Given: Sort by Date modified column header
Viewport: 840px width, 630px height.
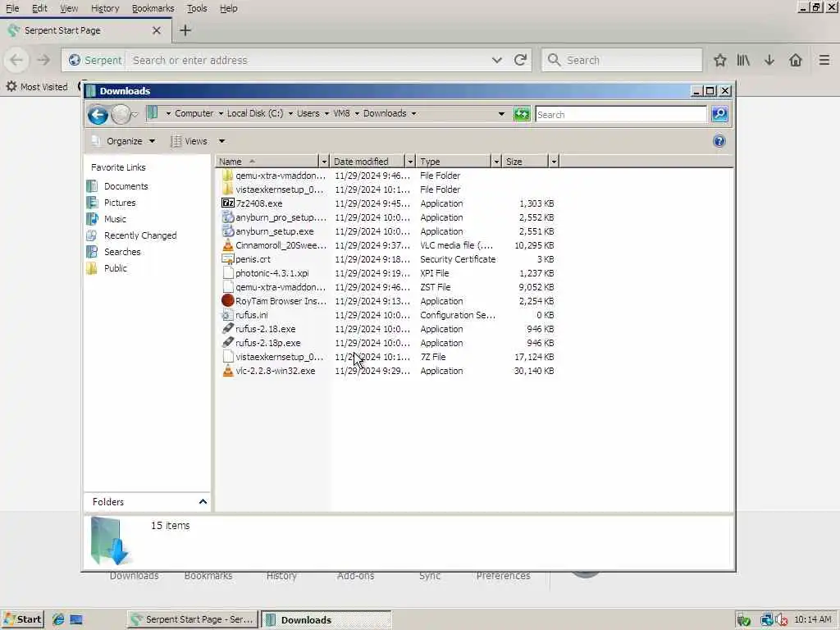Looking at the screenshot, I should pos(367,162).
